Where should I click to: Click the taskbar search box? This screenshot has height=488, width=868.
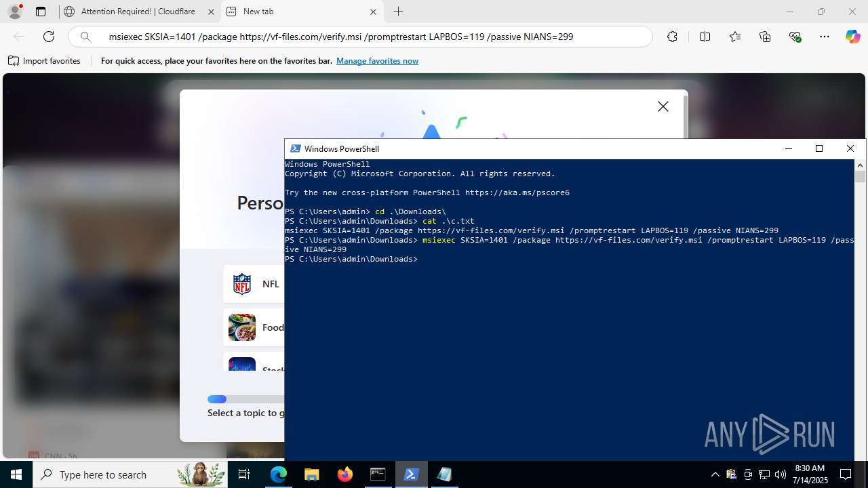click(130, 474)
